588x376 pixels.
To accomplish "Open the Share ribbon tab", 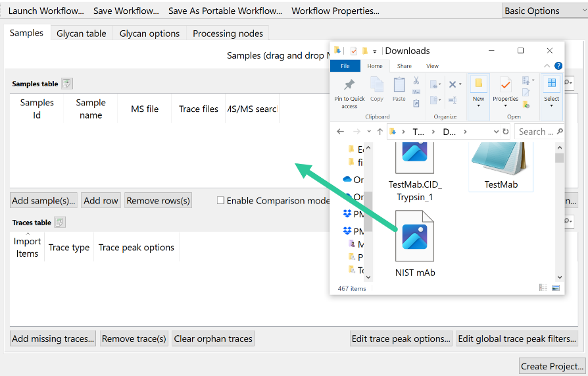I will [404, 66].
